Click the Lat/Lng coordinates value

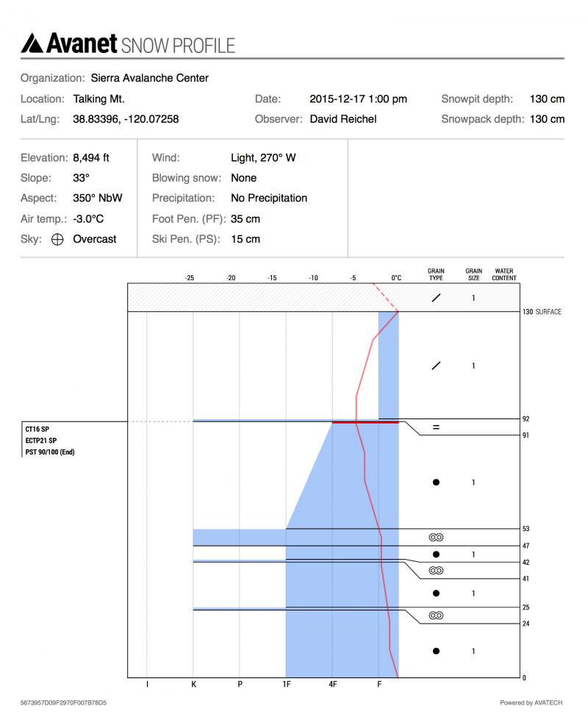coord(125,118)
